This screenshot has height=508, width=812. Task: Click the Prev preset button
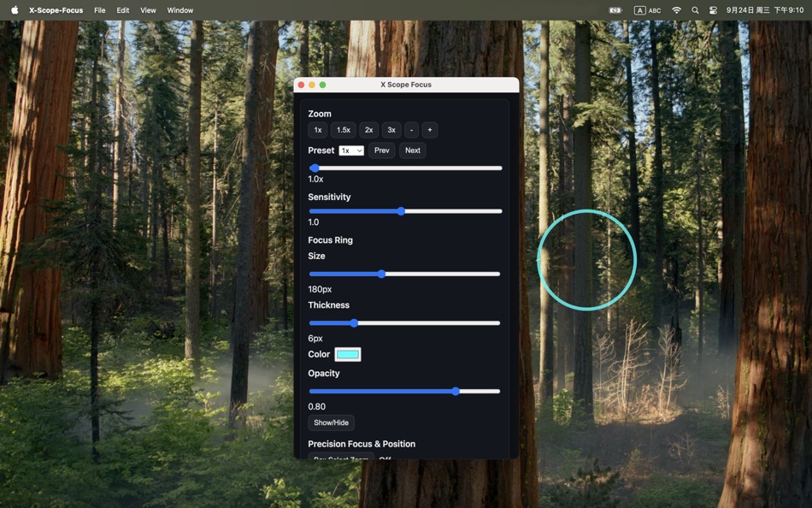tap(381, 150)
